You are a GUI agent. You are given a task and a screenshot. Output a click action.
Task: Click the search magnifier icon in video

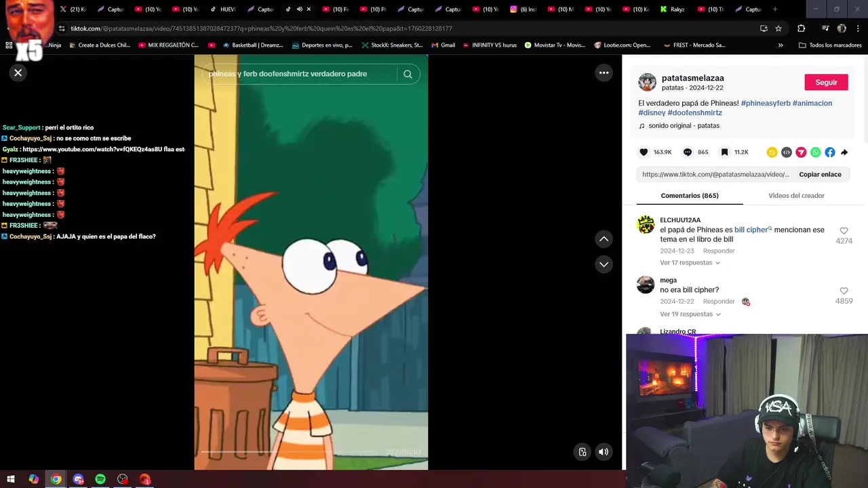408,74
